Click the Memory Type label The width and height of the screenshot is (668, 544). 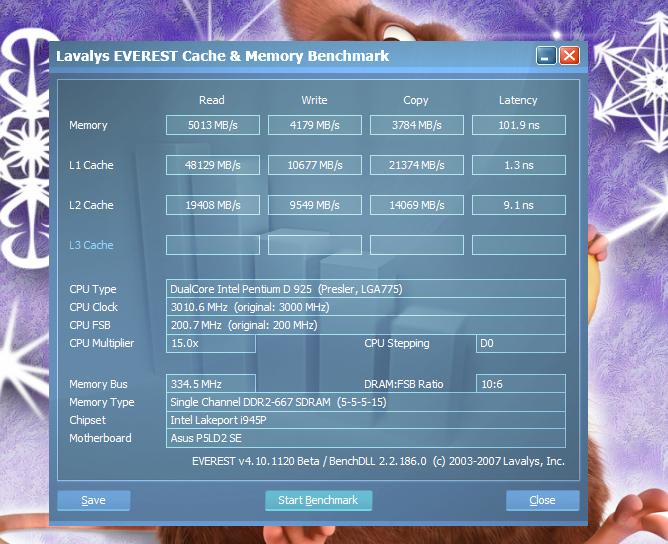click(x=102, y=403)
